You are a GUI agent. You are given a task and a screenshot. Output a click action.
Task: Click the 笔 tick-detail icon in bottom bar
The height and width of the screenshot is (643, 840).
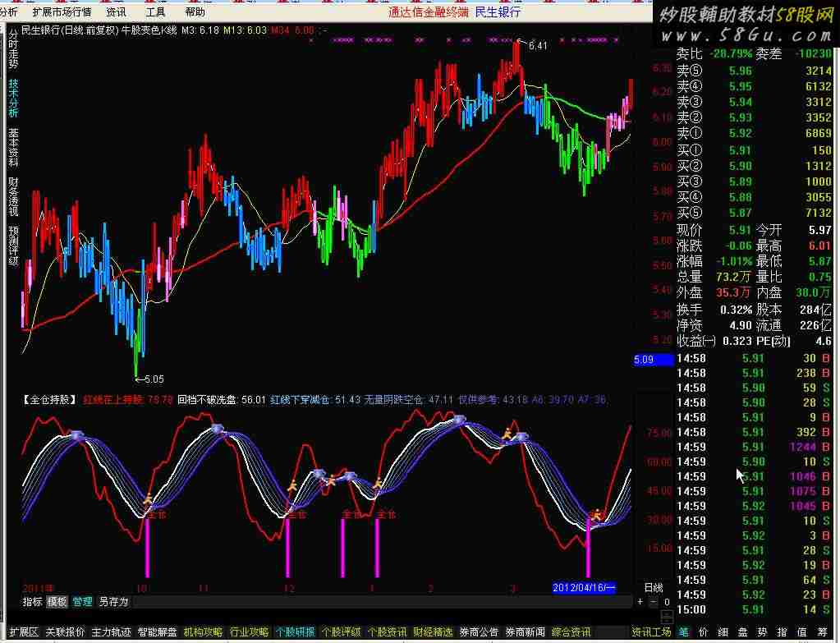pyautogui.click(x=684, y=632)
